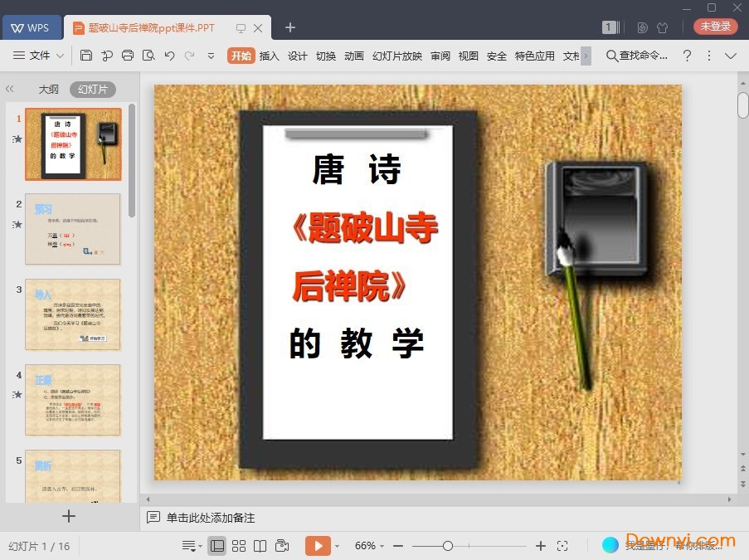Expand the 文件 menu dropdown
749x560 pixels.
(x=39, y=56)
